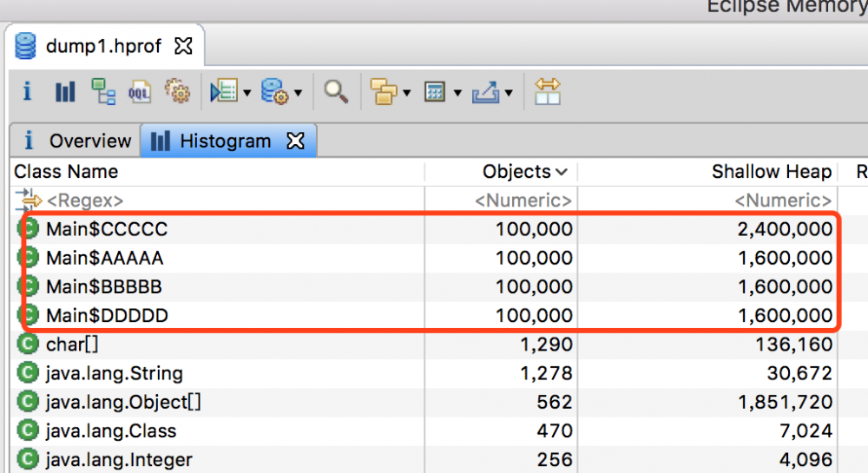This screenshot has height=473, width=868.
Task: Open the OQL query editor icon
Action: coord(140,92)
